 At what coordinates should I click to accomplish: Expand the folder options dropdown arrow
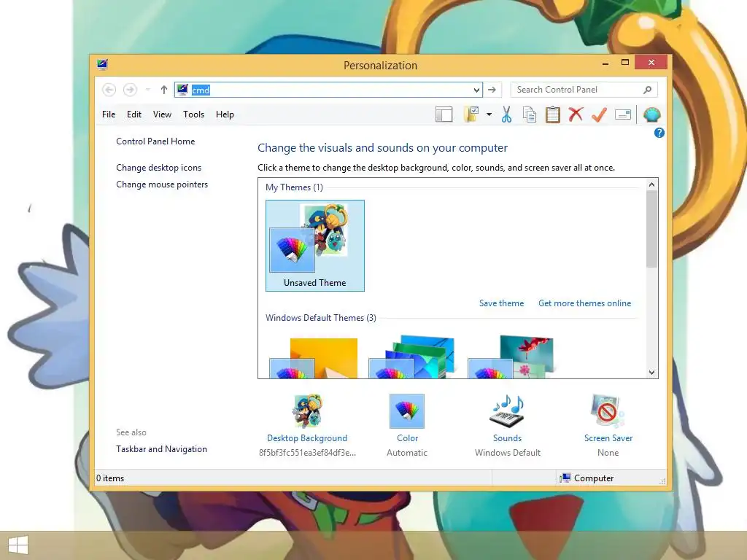(489, 114)
